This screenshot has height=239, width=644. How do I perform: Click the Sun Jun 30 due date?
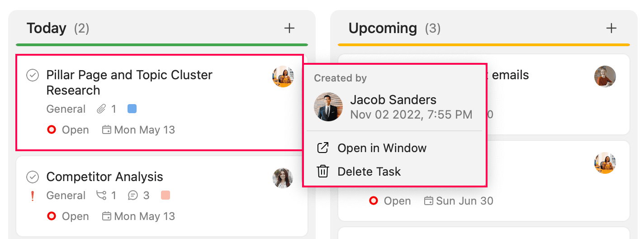pyautogui.click(x=464, y=201)
